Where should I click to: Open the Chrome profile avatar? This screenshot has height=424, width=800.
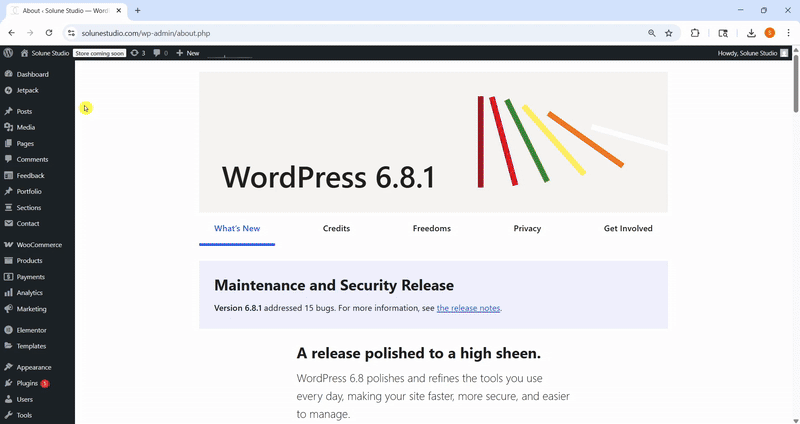pos(769,33)
